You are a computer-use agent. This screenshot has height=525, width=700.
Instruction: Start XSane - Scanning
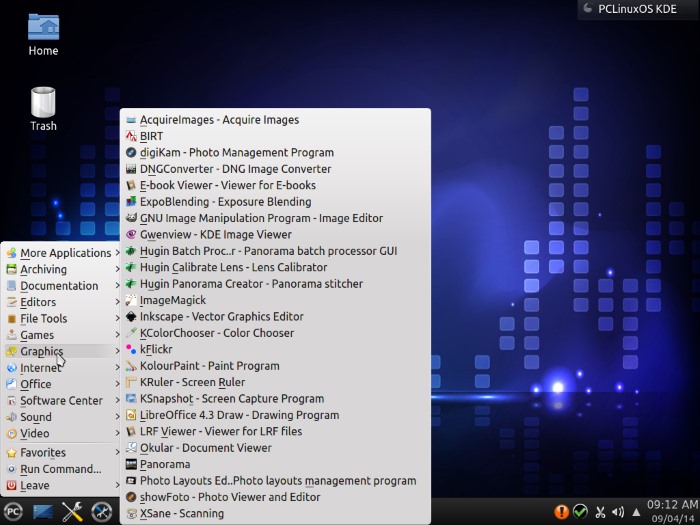click(x=275, y=513)
